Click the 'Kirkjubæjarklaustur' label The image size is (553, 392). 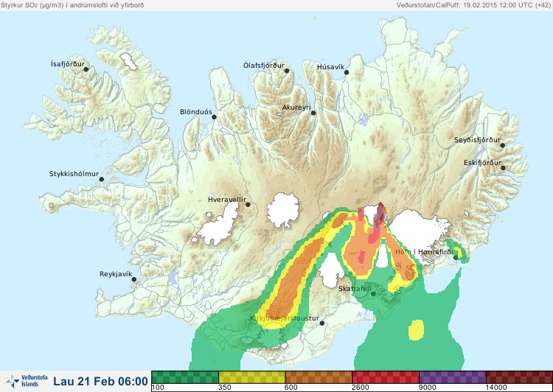[285, 318]
